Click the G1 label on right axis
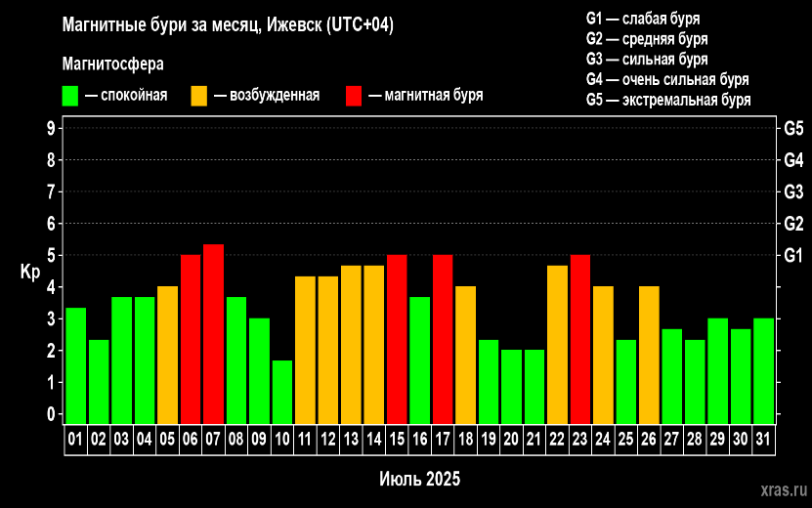This screenshot has height=508, width=812. 793,255
